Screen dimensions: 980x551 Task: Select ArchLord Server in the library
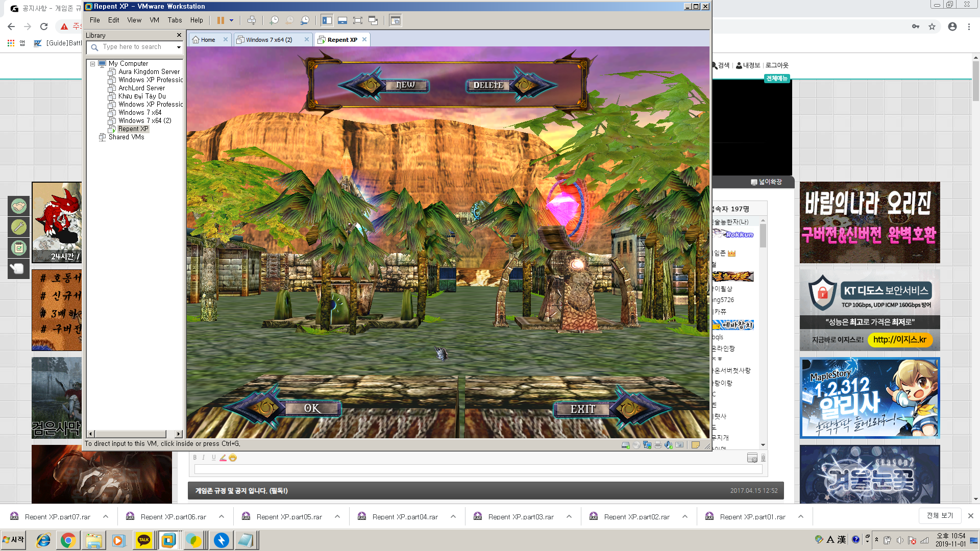tap(141, 88)
